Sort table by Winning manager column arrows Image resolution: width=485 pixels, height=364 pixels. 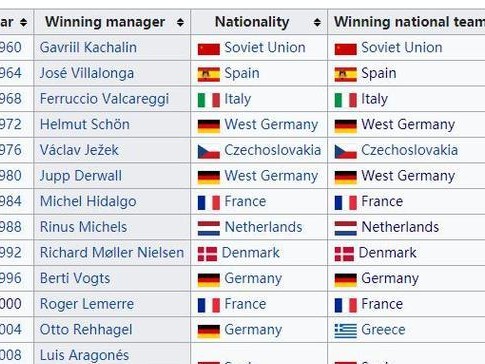click(x=180, y=22)
